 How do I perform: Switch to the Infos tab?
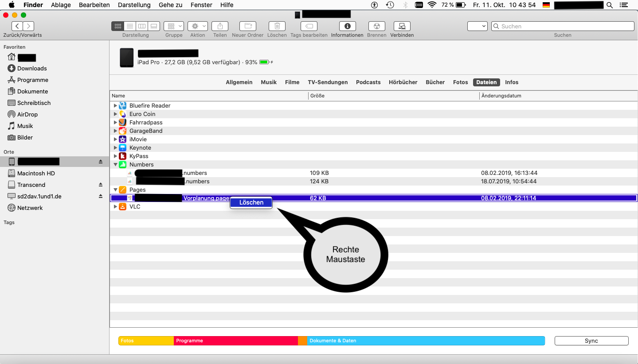(512, 82)
